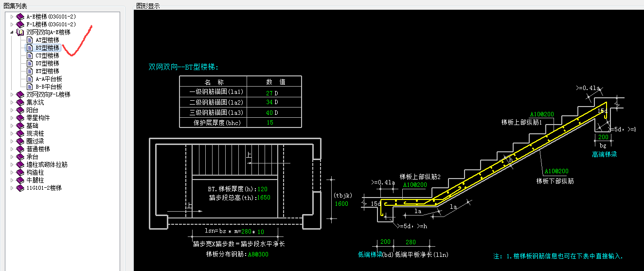This screenshot has height=271, width=644.
Task: Select the CT型楼梯 tree entry
Action: click(x=47, y=55)
